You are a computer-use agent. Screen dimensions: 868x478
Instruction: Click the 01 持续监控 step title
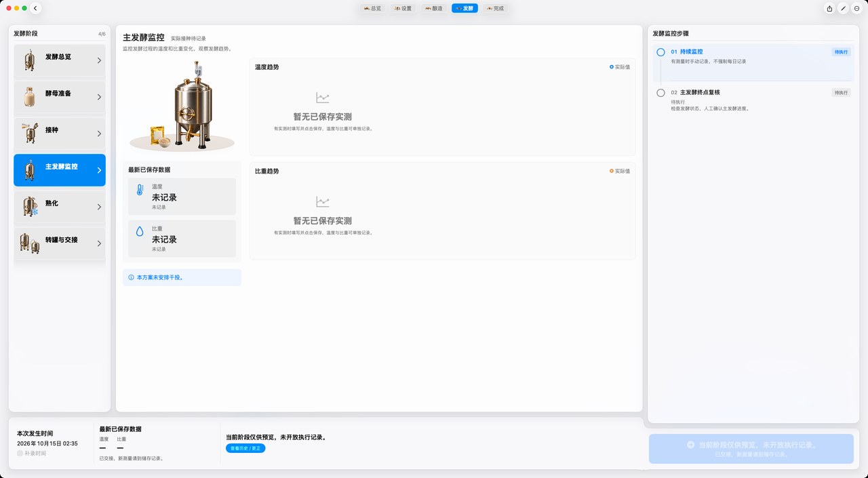(x=687, y=52)
